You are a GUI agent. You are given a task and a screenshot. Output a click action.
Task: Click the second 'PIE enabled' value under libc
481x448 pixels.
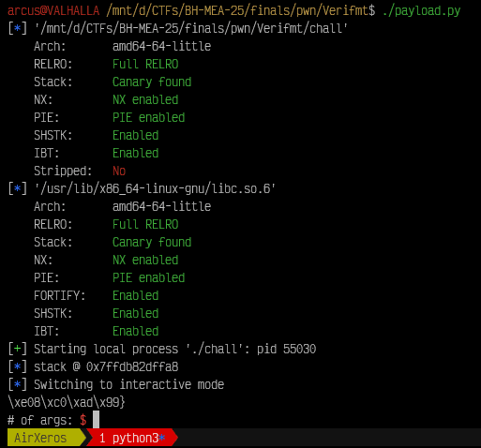coord(148,278)
